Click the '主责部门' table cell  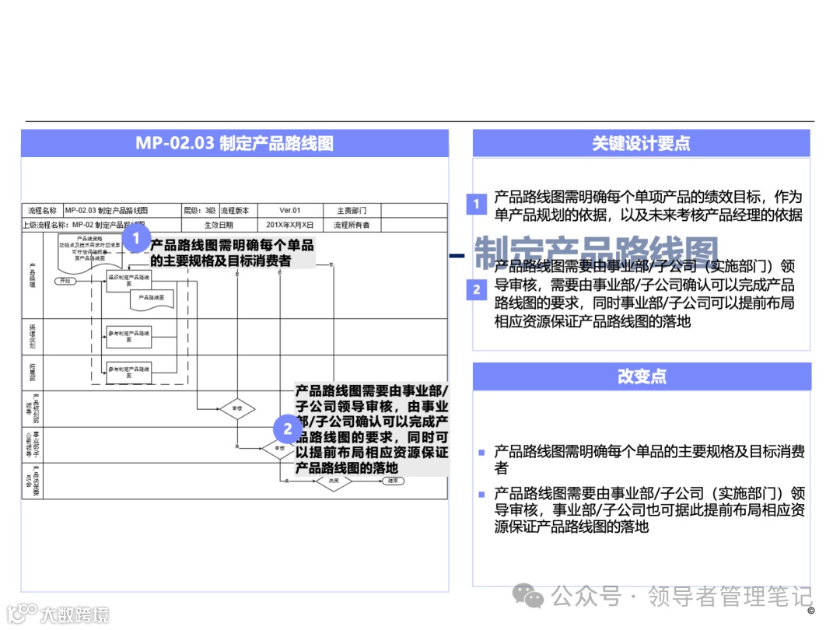[x=352, y=211]
